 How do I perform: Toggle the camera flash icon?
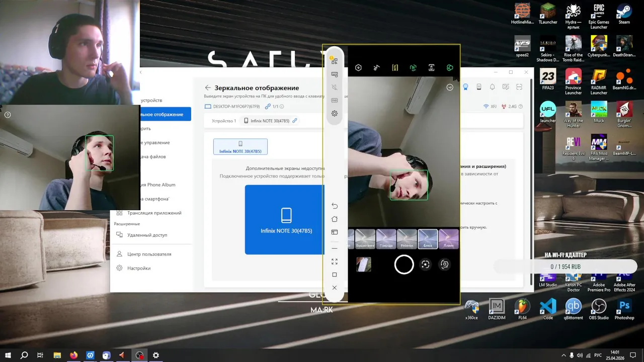coord(376,68)
